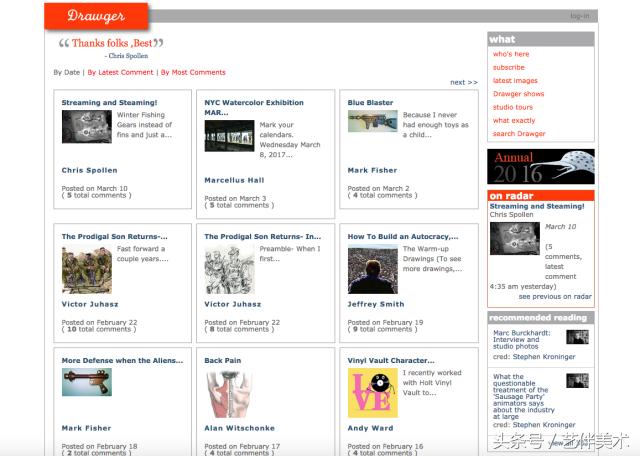The height and width of the screenshot is (456, 640).
Task: Open Marc Burckhardt interview link
Action: pyautogui.click(x=522, y=340)
